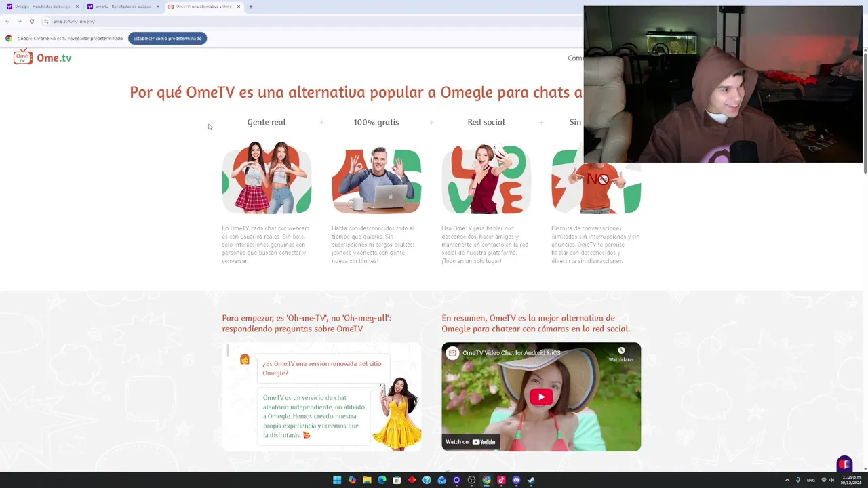Viewport: 868px width, 488px height.
Task: Select the 100% gratis feature tab
Action: (376, 122)
